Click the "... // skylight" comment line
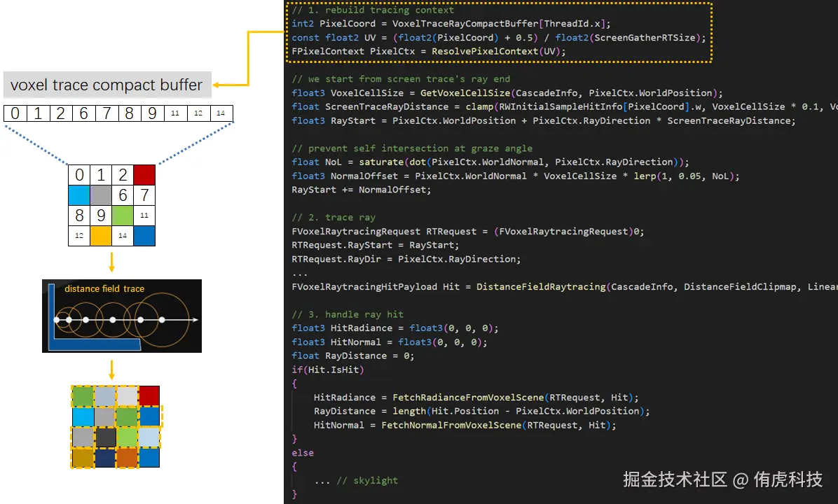This screenshot has width=838, height=504. coord(356,480)
